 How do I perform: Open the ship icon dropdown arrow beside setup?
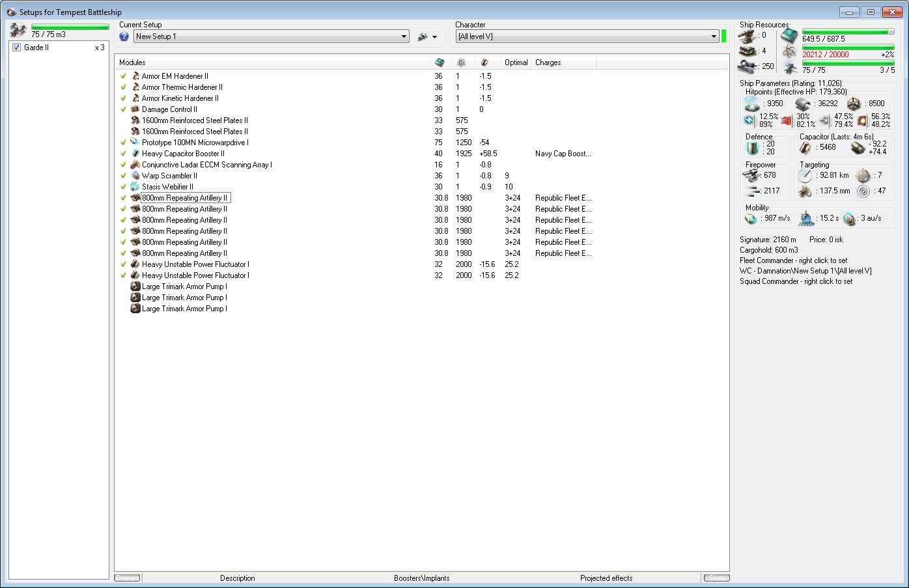click(435, 37)
